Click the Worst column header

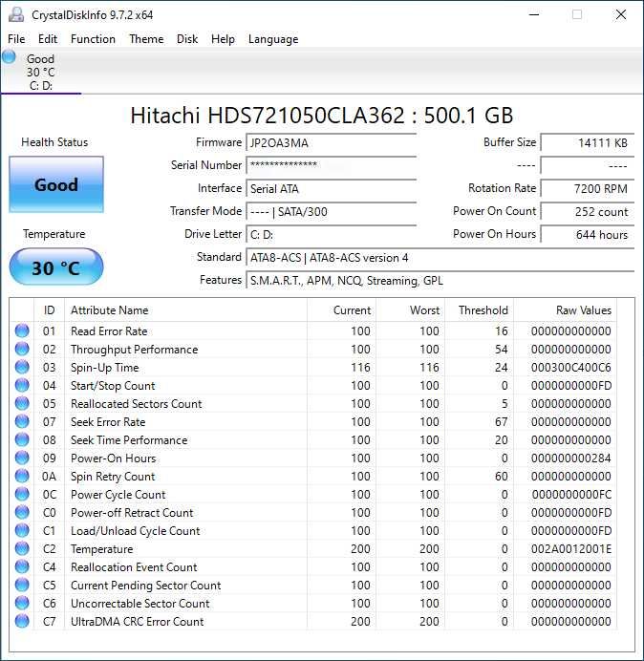(x=410, y=310)
